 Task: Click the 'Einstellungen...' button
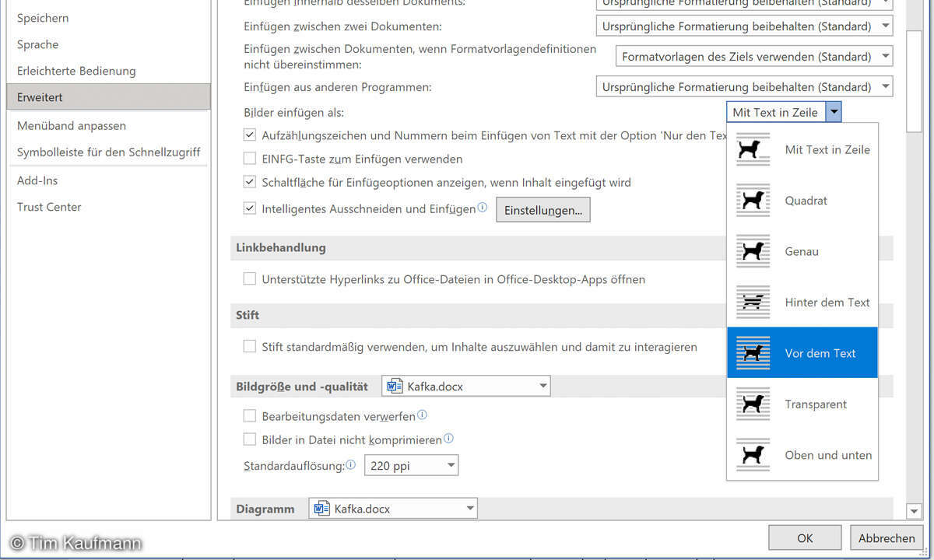pyautogui.click(x=542, y=210)
